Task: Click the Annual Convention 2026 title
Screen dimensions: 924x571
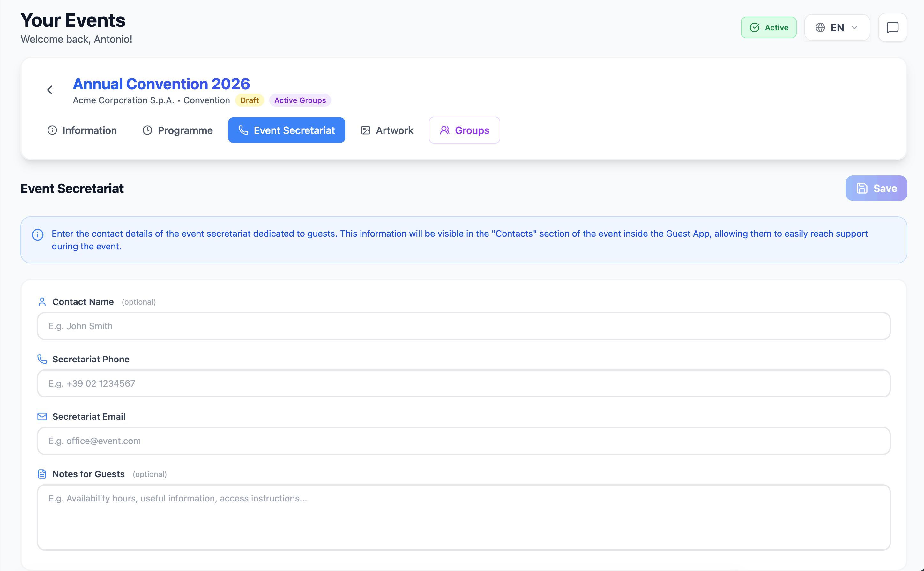Action: [161, 84]
